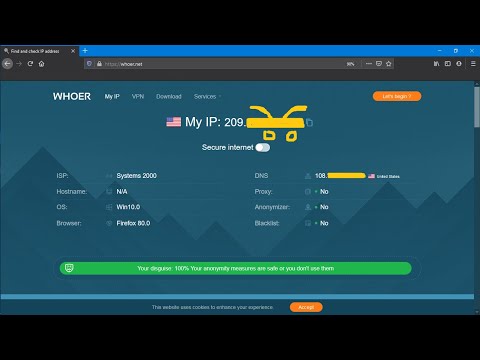Copy the IP address with copy icon
Screen dimensions: 480x360
point(309,123)
